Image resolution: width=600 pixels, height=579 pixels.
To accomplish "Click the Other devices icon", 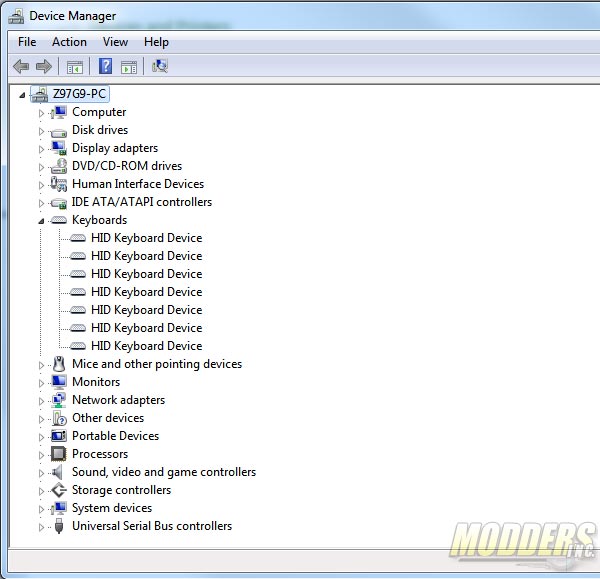I will [x=59, y=418].
